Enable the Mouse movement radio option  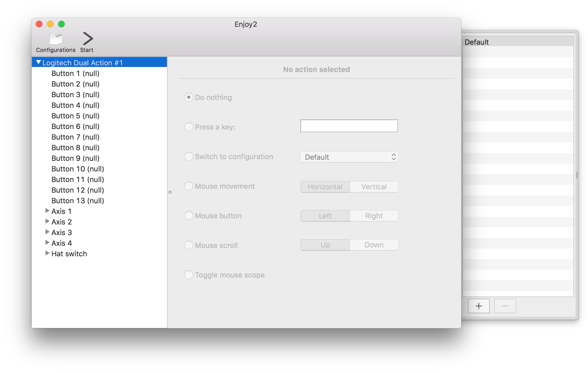pos(189,186)
